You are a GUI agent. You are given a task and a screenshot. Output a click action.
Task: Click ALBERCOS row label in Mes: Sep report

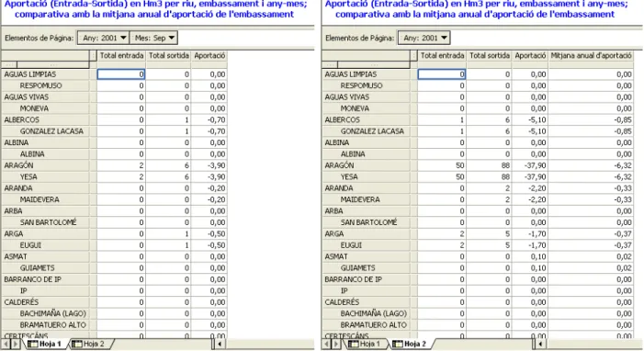[45, 120]
